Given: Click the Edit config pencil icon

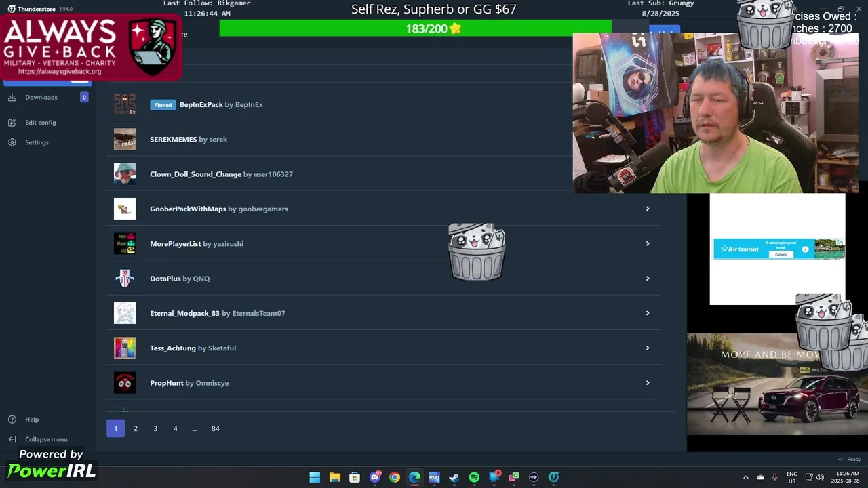Looking at the screenshot, I should point(12,123).
